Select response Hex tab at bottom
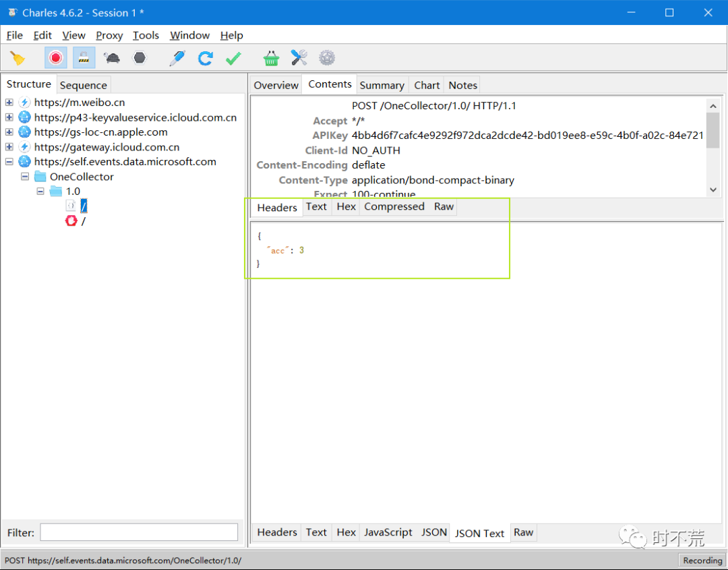Screen dimensions: 728x570 tap(346, 532)
